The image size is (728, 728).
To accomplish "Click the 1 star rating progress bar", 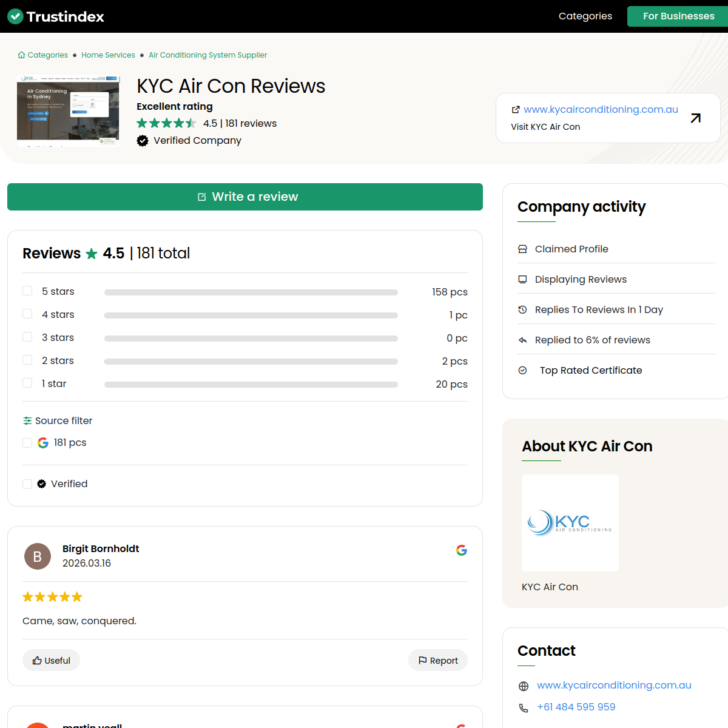I will pyautogui.click(x=251, y=383).
